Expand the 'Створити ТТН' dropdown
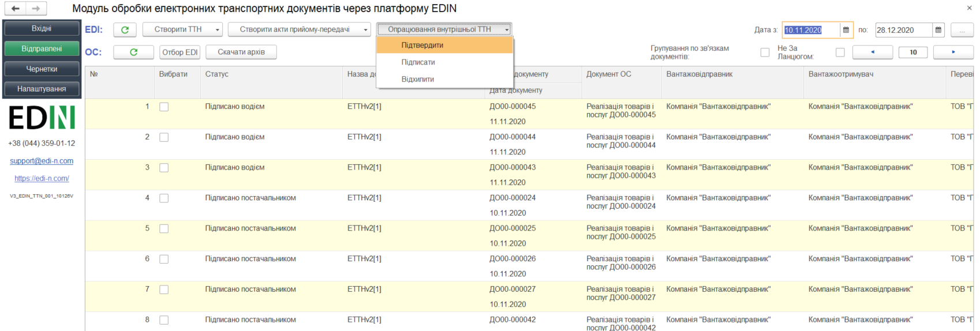Screen dimensions: 980x331 (x=182, y=29)
